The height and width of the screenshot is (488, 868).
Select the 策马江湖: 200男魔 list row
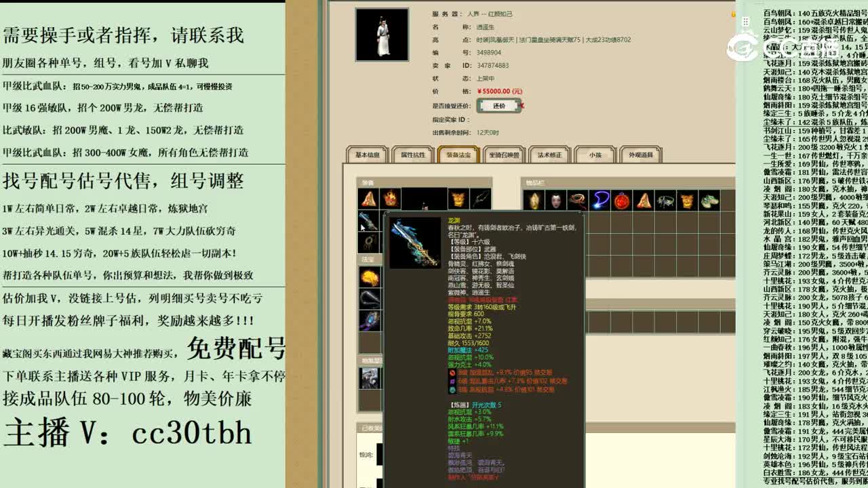(x=815, y=264)
